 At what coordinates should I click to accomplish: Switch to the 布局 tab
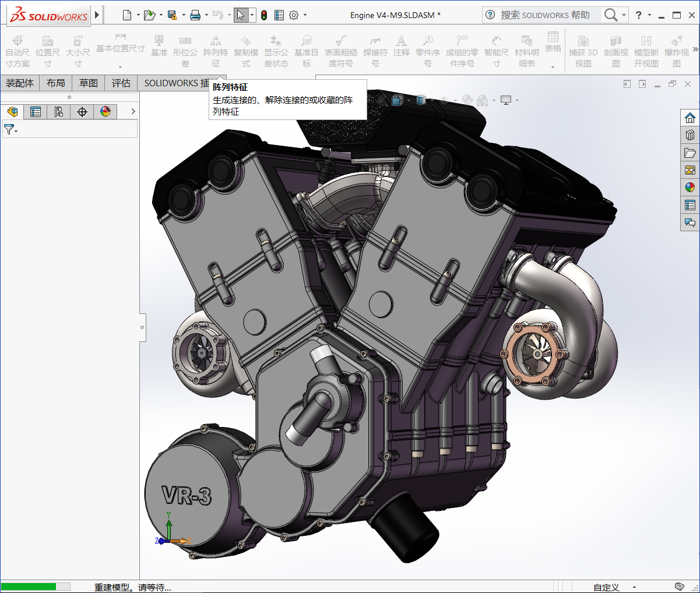point(56,83)
